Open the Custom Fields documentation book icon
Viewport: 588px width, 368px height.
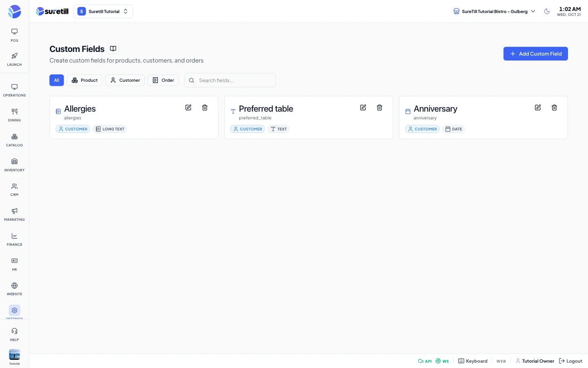point(113,49)
